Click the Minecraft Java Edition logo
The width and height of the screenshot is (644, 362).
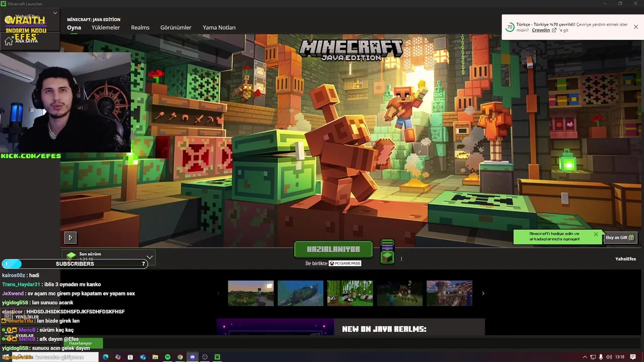tap(351, 50)
